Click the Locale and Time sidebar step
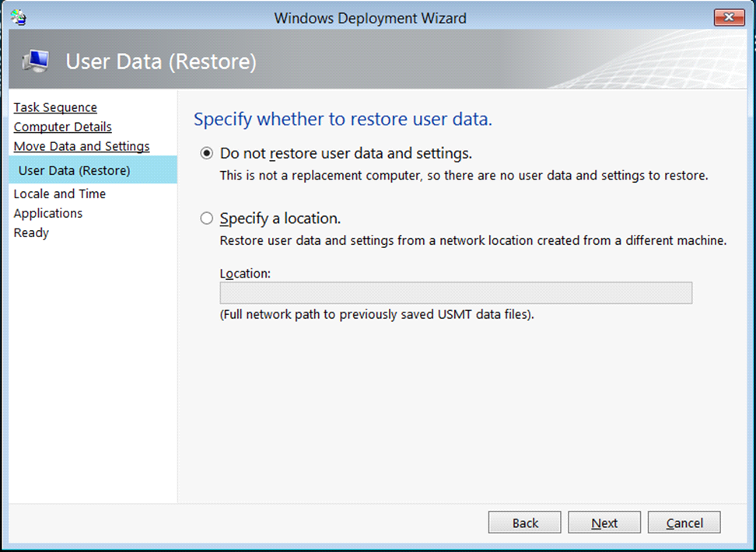The width and height of the screenshot is (756, 552). (60, 194)
